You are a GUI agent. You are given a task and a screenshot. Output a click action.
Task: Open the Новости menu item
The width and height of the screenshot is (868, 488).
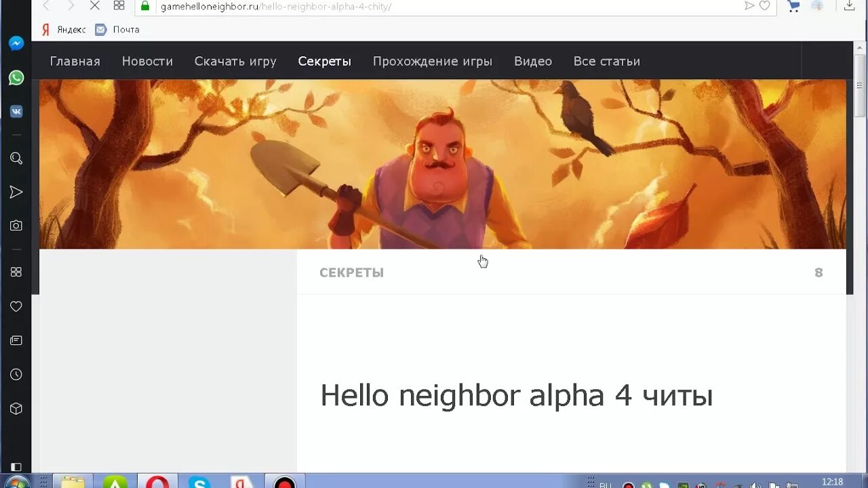coord(147,61)
